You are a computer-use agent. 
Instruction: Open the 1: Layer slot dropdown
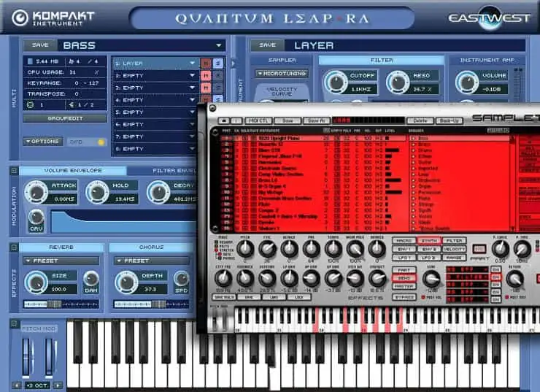click(192, 64)
